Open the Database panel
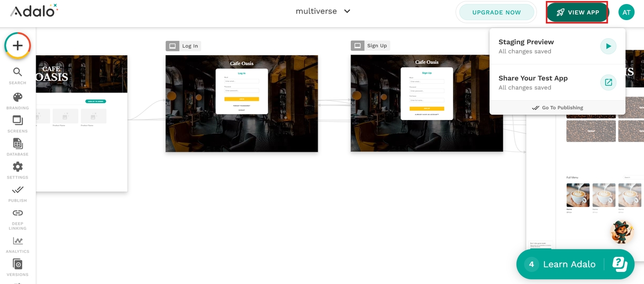 point(18,147)
